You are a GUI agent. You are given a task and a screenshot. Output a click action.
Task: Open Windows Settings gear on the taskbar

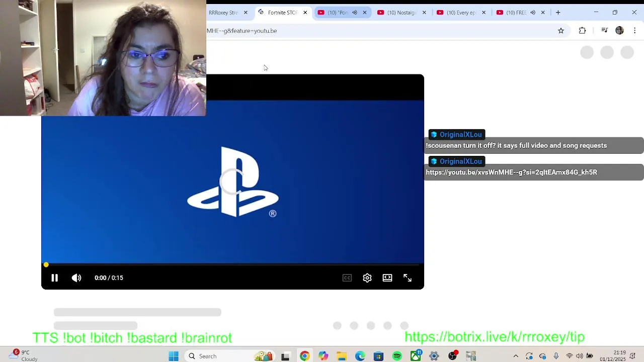[x=434, y=356]
